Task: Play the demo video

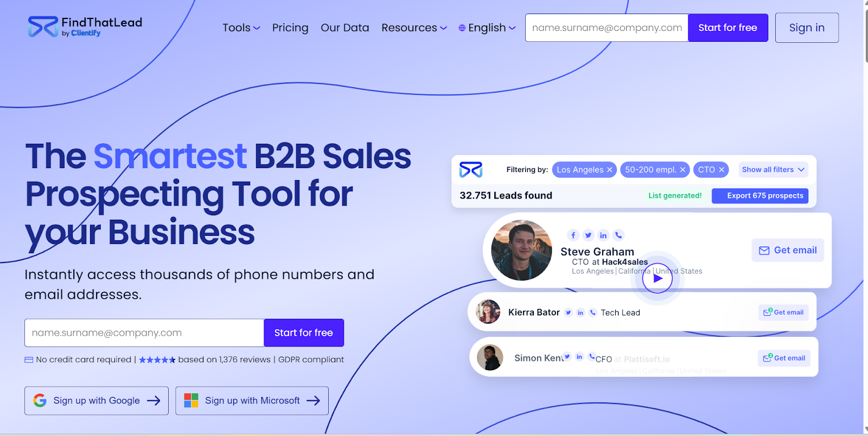Action: pos(658,278)
